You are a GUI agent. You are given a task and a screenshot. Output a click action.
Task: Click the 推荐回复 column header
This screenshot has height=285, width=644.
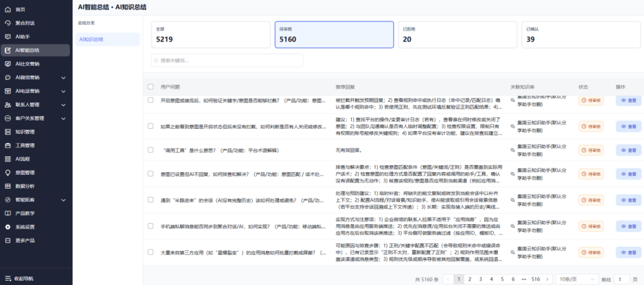click(x=345, y=87)
